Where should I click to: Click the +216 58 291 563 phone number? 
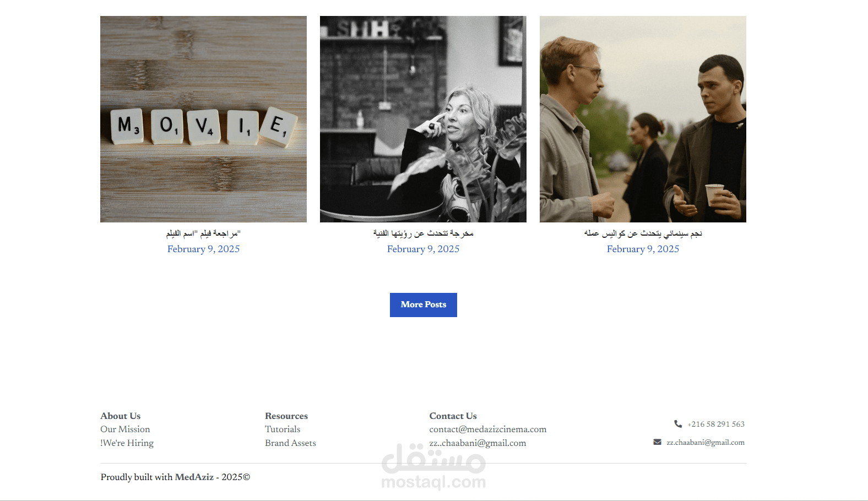pyautogui.click(x=716, y=424)
